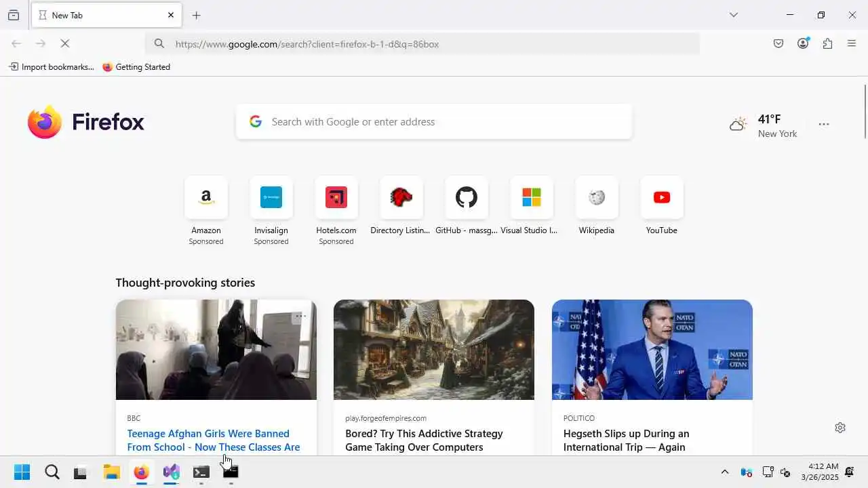Open the Firefox application menu

click(x=852, y=43)
